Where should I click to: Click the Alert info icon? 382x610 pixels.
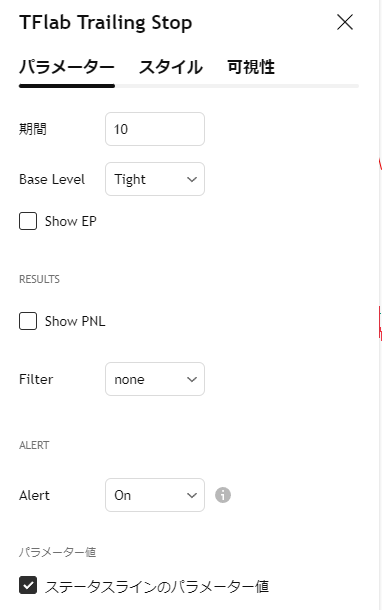click(x=223, y=495)
